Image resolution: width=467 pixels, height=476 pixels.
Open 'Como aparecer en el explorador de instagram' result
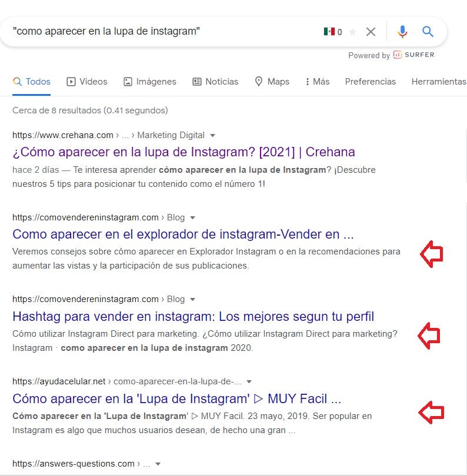tap(183, 234)
